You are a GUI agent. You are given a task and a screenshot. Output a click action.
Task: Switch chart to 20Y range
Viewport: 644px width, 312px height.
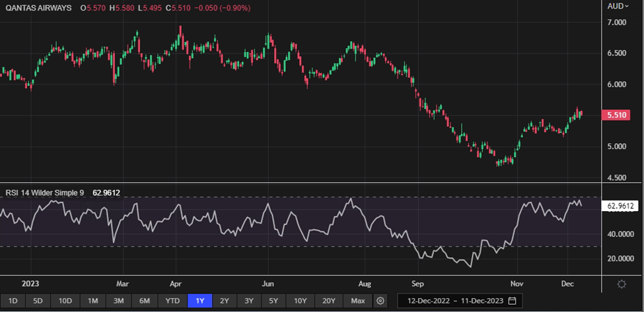click(x=328, y=301)
